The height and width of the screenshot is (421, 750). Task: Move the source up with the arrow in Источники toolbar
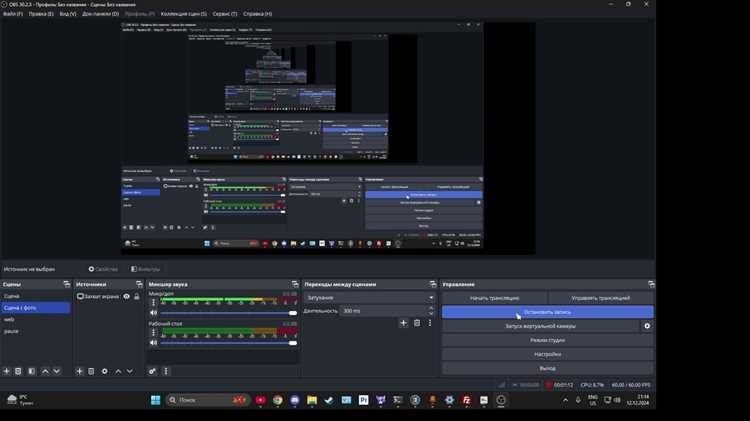[x=118, y=371]
